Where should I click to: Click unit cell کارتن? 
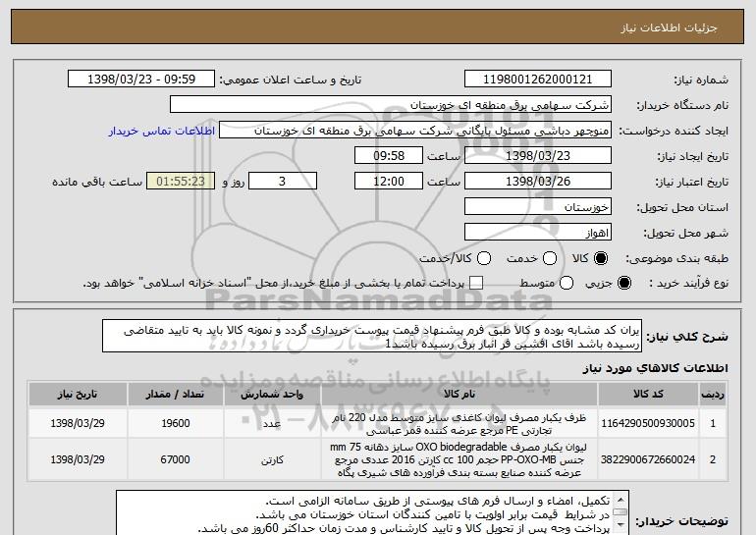pos(272,460)
